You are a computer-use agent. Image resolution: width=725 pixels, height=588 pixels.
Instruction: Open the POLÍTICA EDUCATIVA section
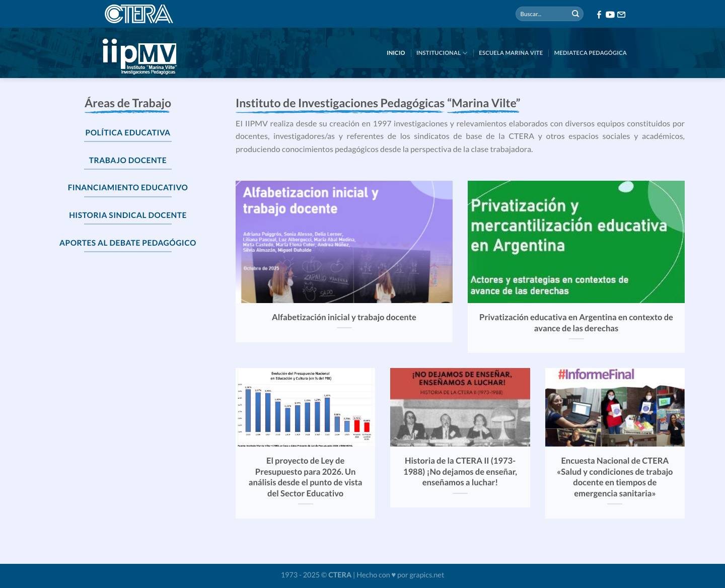pyautogui.click(x=127, y=132)
